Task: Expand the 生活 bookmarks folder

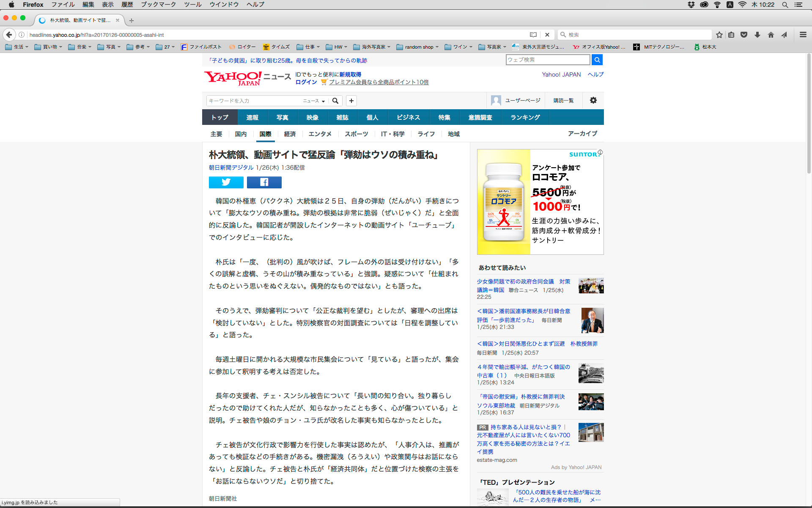Action: click(x=17, y=47)
